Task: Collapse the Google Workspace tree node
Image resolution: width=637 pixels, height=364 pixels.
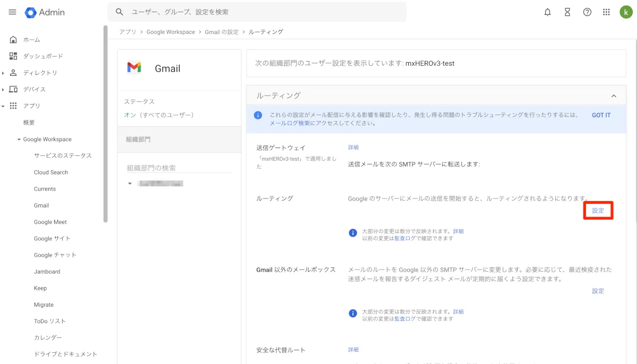Action: [19, 140]
